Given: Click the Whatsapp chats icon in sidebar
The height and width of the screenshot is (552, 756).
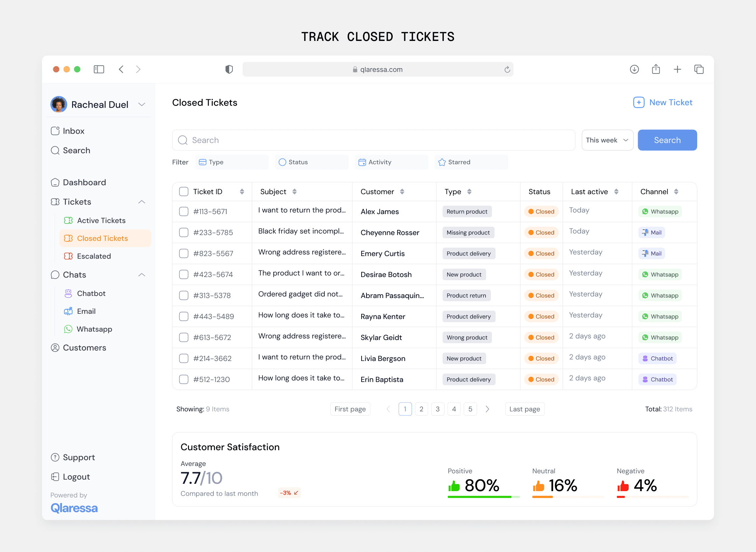Looking at the screenshot, I should [x=68, y=329].
